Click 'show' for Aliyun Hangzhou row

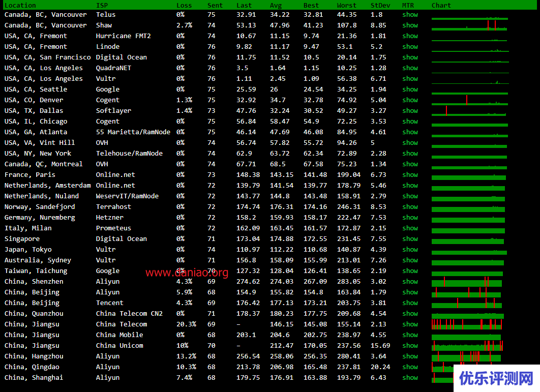pos(410,356)
